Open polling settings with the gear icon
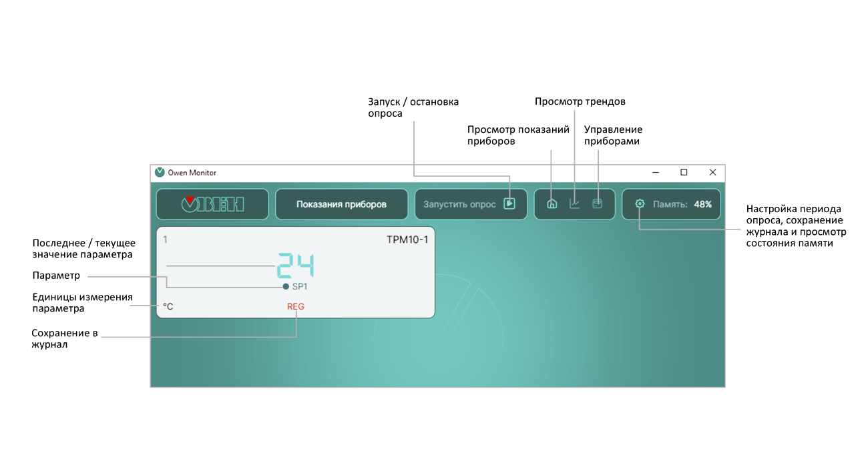 640,204
